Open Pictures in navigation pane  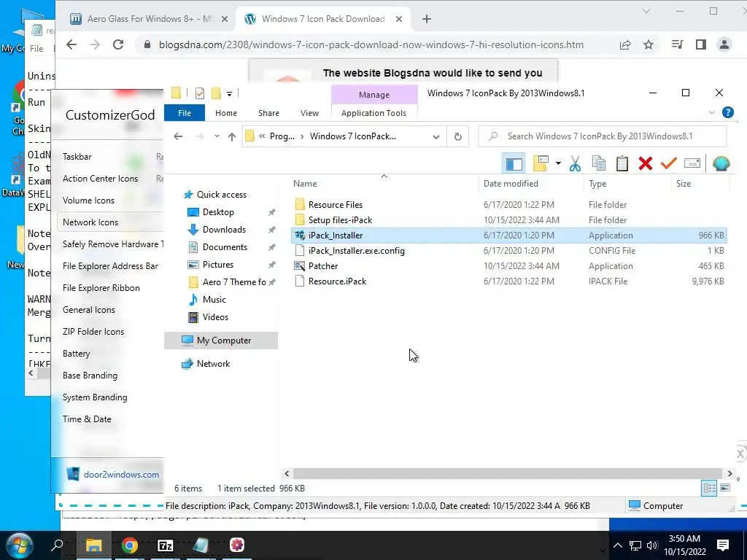[x=217, y=264]
